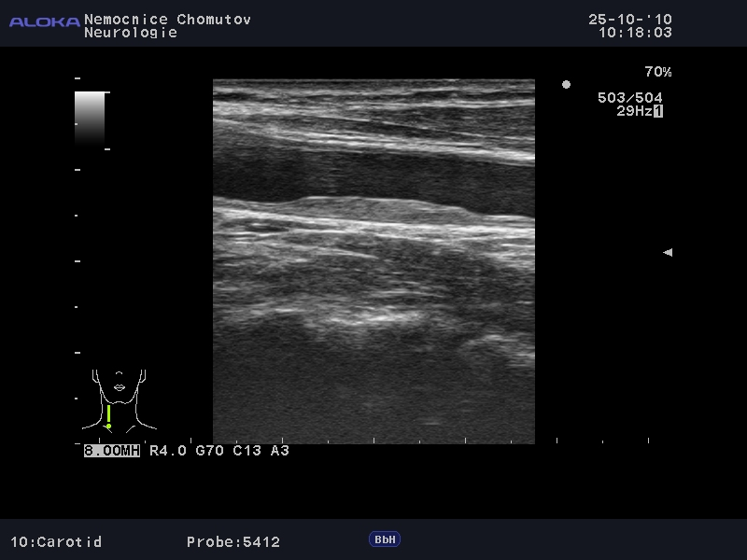Viewport: 747px width, 560px height.
Task: Click the A3 parameter value
Action: pyautogui.click(x=279, y=451)
